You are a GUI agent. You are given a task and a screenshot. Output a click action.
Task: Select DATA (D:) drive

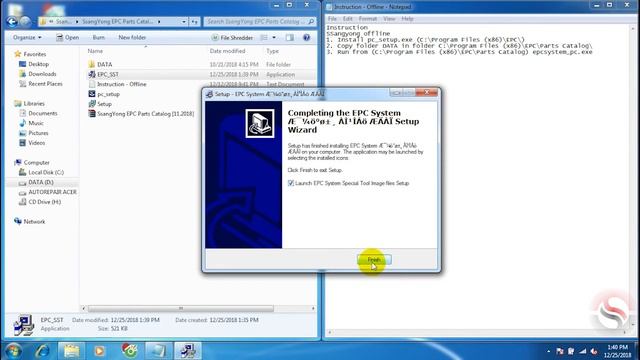(x=41, y=182)
